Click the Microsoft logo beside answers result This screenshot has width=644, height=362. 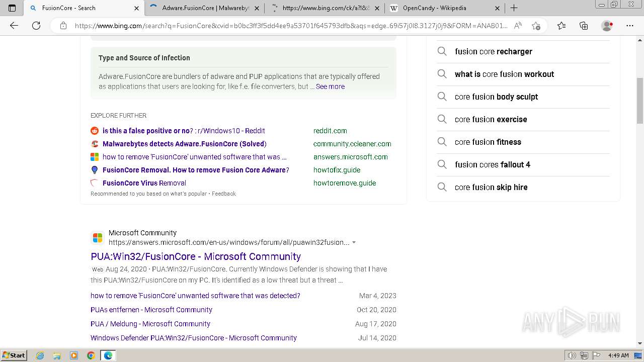(95, 157)
